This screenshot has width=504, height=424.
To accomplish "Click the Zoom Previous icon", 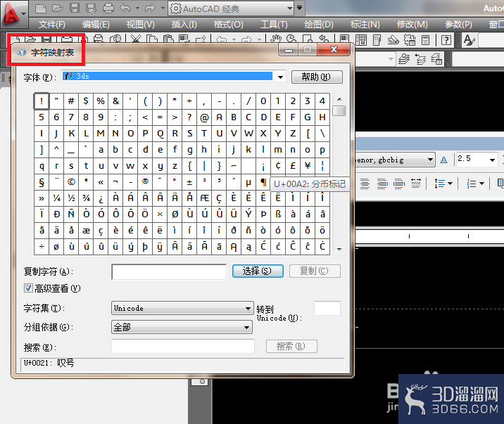I will pos(324,39).
